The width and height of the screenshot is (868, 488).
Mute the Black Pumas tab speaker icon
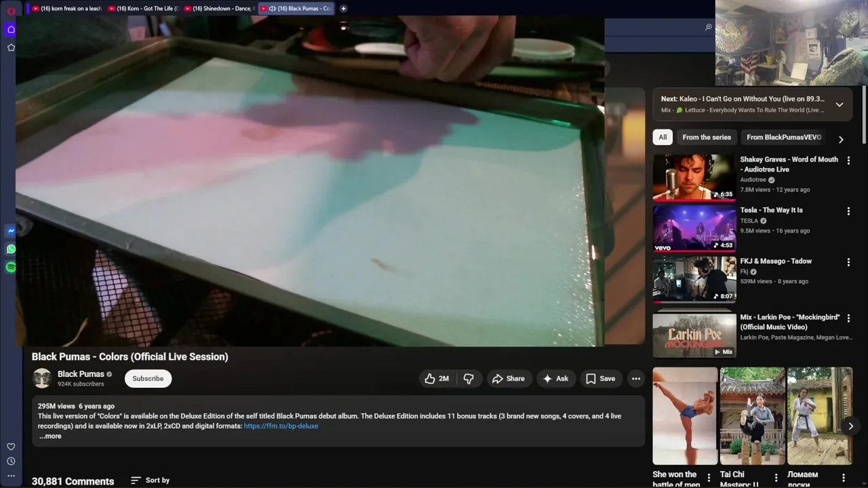272,9
